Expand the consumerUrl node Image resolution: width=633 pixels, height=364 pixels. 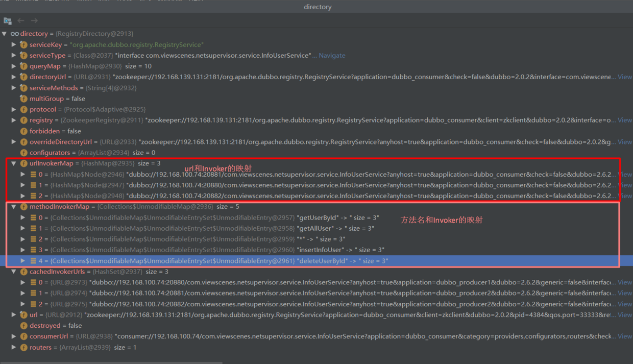click(x=14, y=336)
